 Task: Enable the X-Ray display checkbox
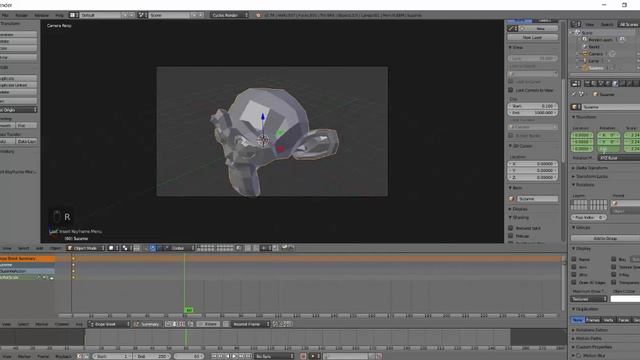613,275
